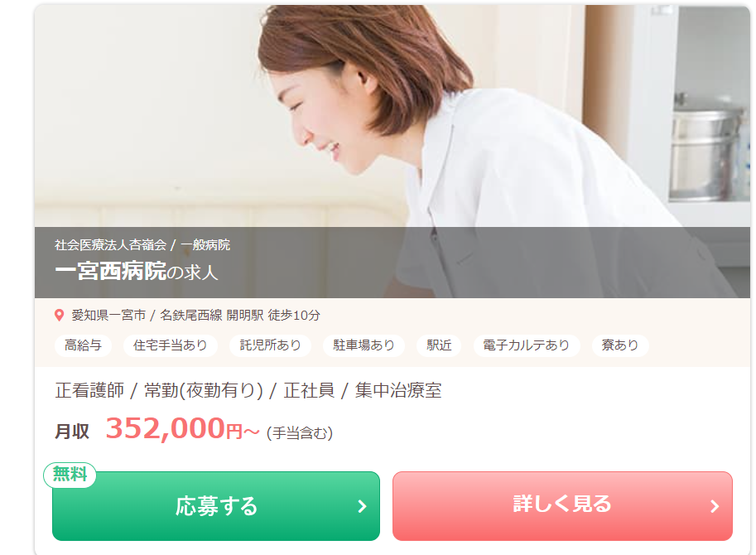Click the 社会医療法人杏嶺会 / 一般病院 text
The height and width of the screenshot is (555, 756).
tap(142, 245)
